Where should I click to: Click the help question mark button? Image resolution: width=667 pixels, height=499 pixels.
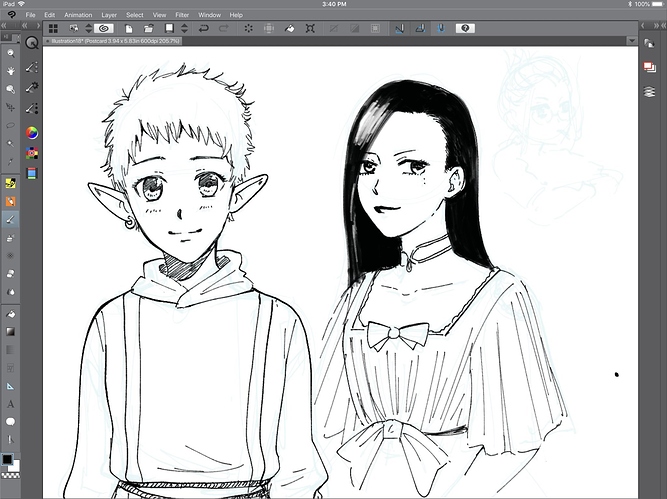tap(465, 29)
